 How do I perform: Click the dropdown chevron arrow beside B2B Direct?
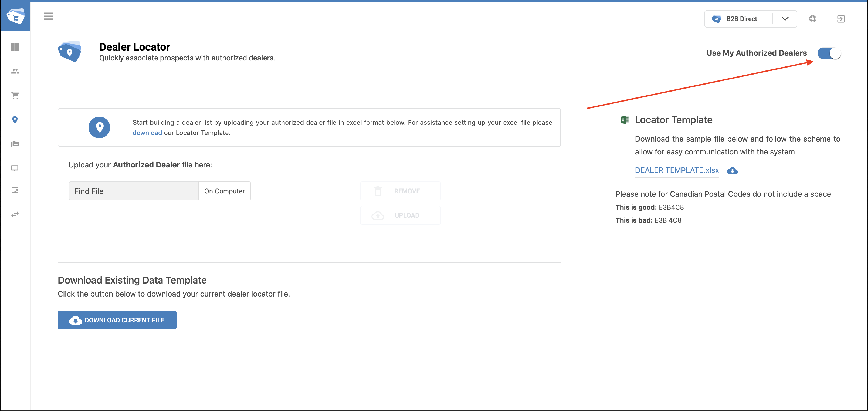[x=785, y=19]
